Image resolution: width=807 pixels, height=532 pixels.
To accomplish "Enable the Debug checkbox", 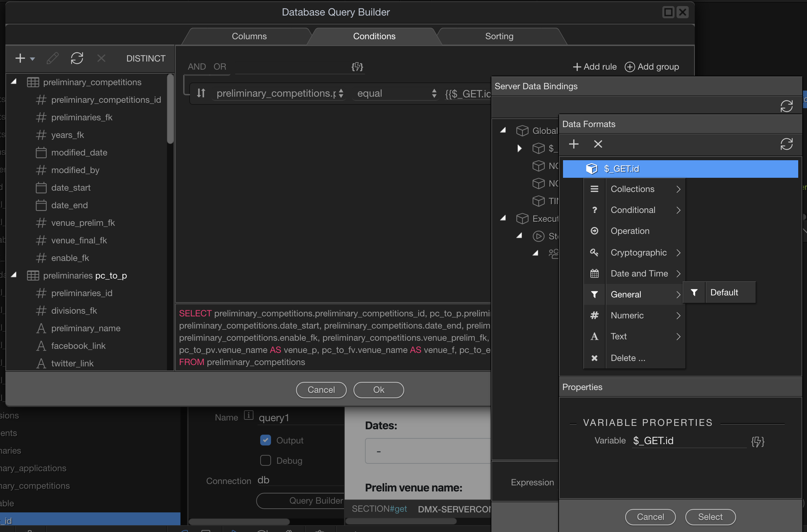I will (x=266, y=461).
